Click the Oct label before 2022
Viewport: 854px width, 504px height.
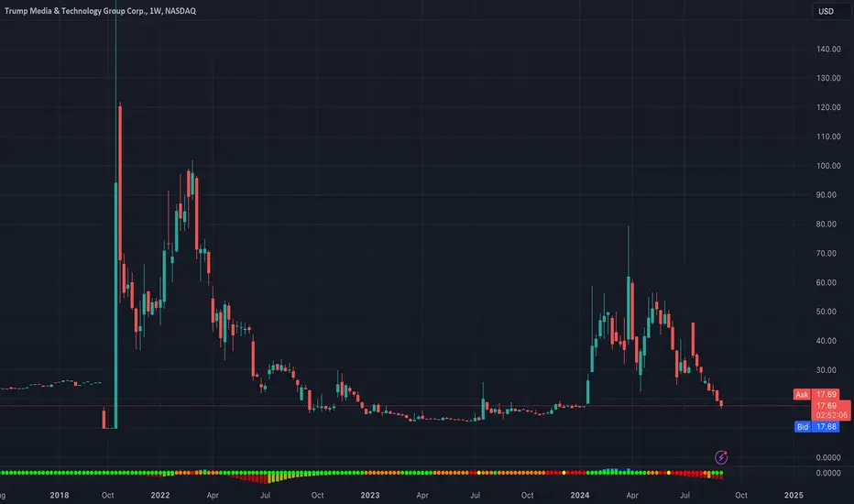click(108, 495)
